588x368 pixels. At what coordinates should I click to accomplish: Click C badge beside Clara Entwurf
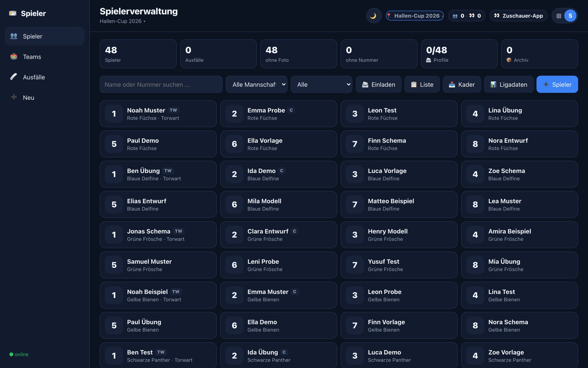294,231
